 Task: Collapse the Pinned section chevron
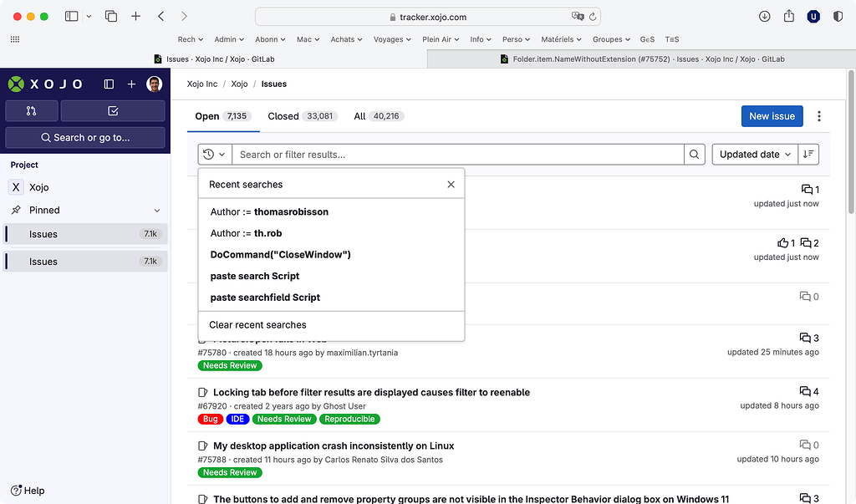155,210
